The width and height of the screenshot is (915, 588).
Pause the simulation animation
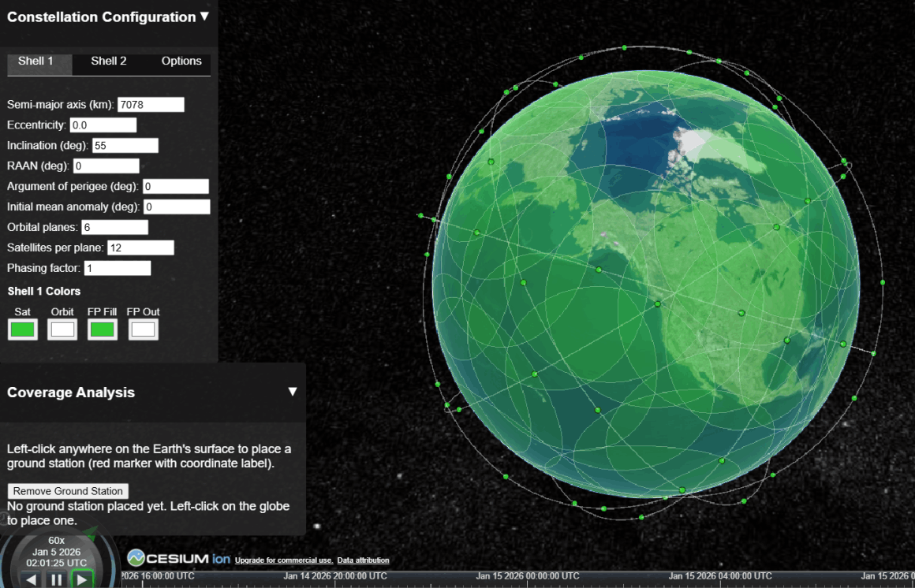pyautogui.click(x=56, y=580)
